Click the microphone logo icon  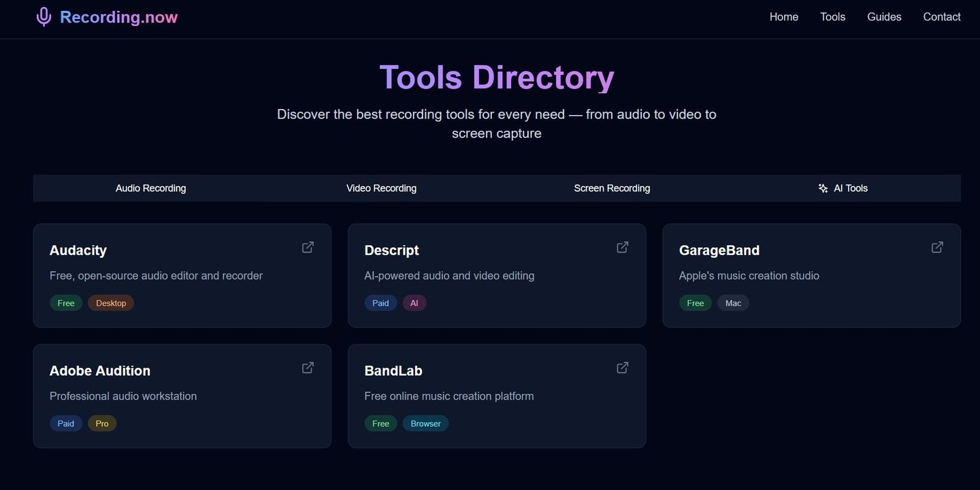44,17
